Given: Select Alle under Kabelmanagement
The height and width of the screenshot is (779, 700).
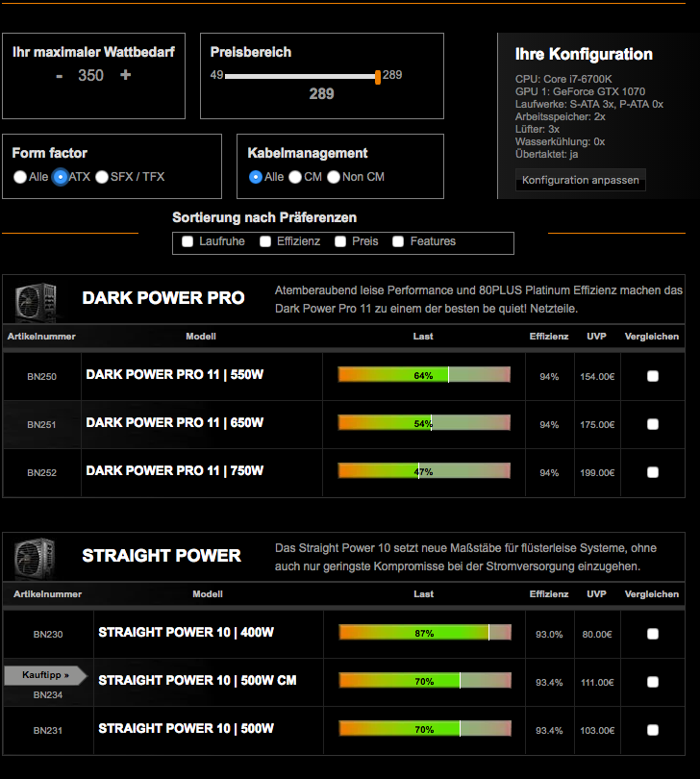Looking at the screenshot, I should click(256, 177).
